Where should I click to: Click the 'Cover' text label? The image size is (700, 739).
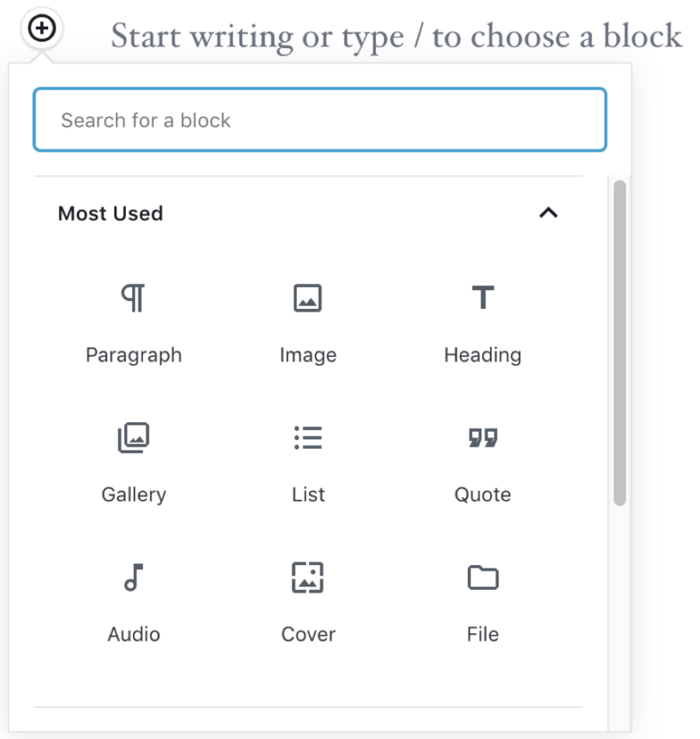tap(308, 634)
